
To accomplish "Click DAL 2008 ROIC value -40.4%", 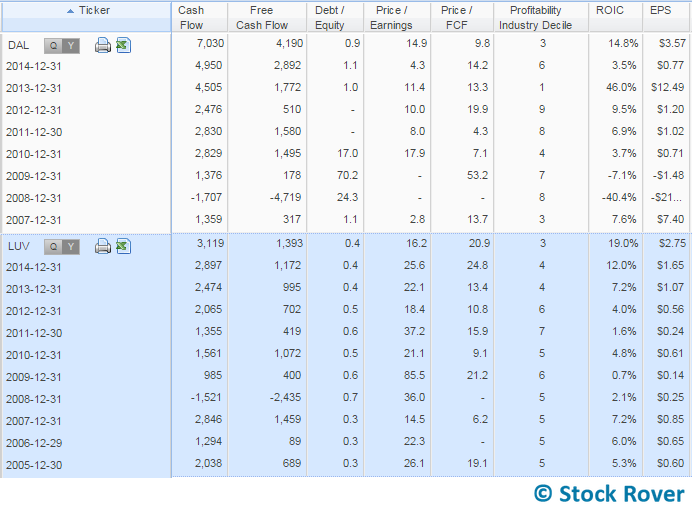I will tap(619, 197).
